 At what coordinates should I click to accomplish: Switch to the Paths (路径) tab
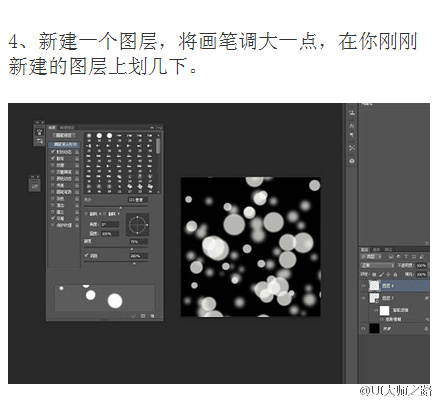click(388, 249)
